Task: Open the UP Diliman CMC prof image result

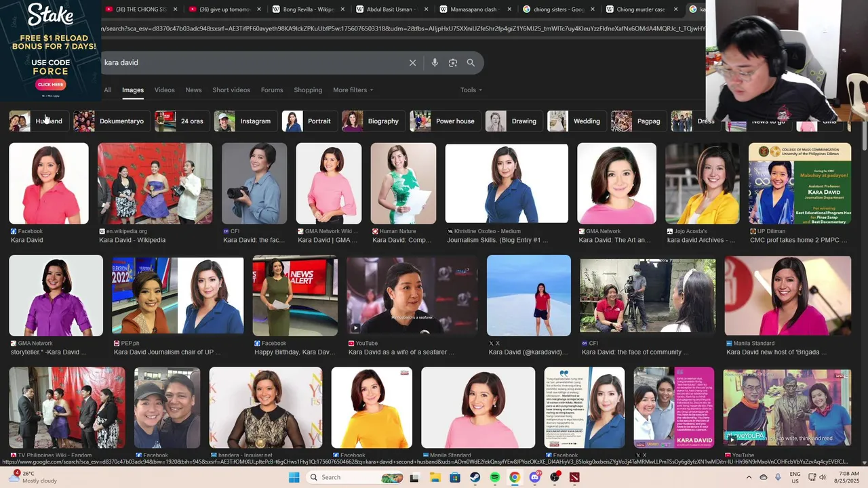Action: 800,184
